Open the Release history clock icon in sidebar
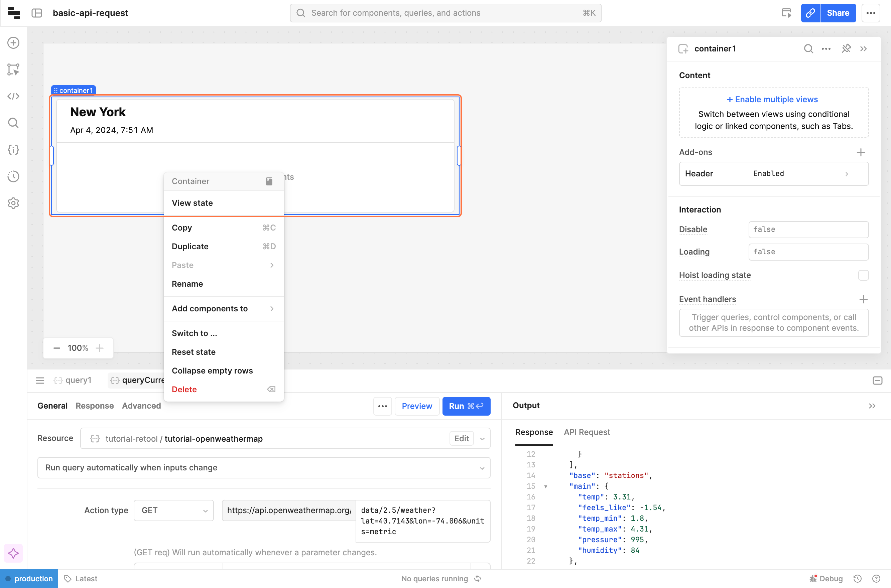The height and width of the screenshot is (588, 891). point(13,176)
